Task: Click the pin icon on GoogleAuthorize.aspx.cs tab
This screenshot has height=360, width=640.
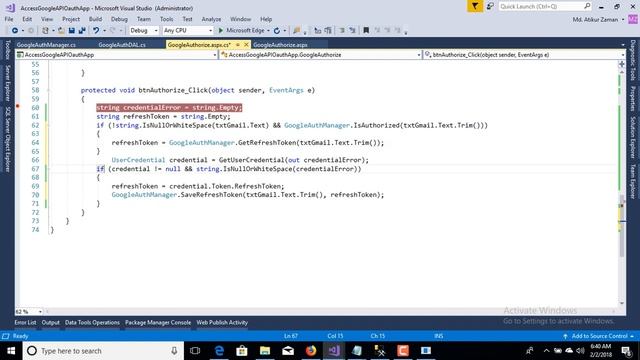Action: pos(238,44)
